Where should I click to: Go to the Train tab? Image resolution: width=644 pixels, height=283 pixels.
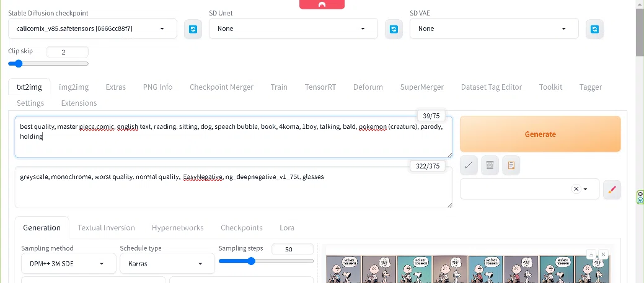coord(279,87)
